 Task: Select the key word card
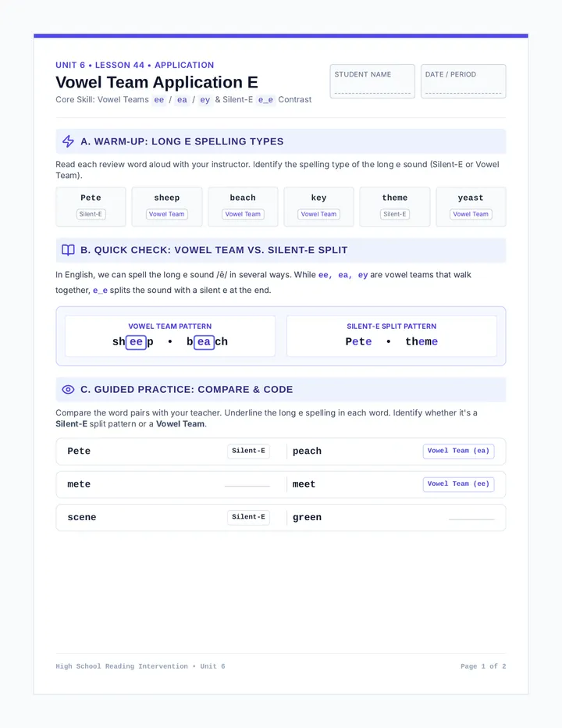click(x=318, y=207)
